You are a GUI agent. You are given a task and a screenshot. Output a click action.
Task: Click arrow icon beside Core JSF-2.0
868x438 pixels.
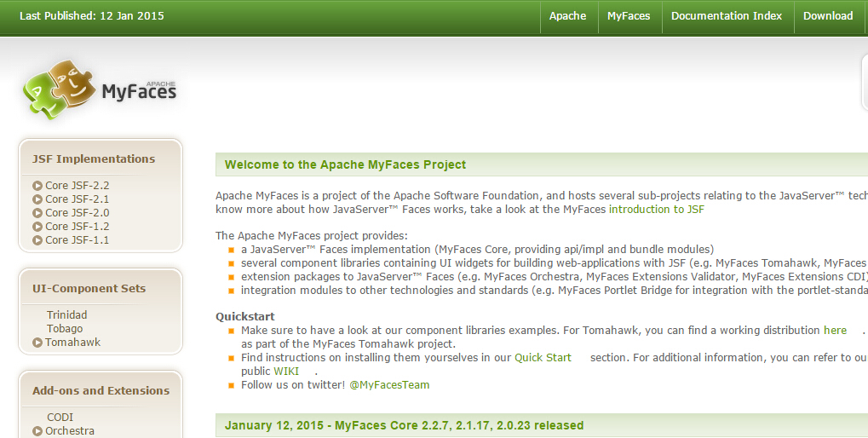[37, 213]
